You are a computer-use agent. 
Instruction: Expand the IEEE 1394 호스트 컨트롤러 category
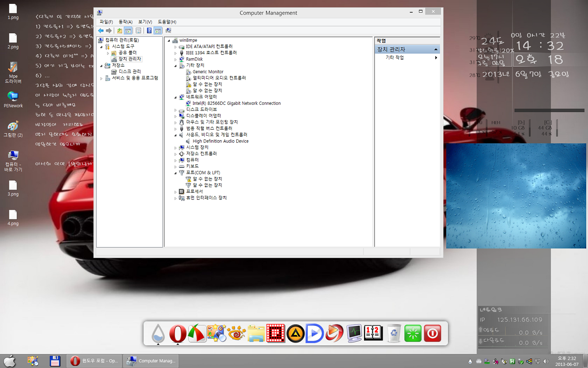click(175, 53)
